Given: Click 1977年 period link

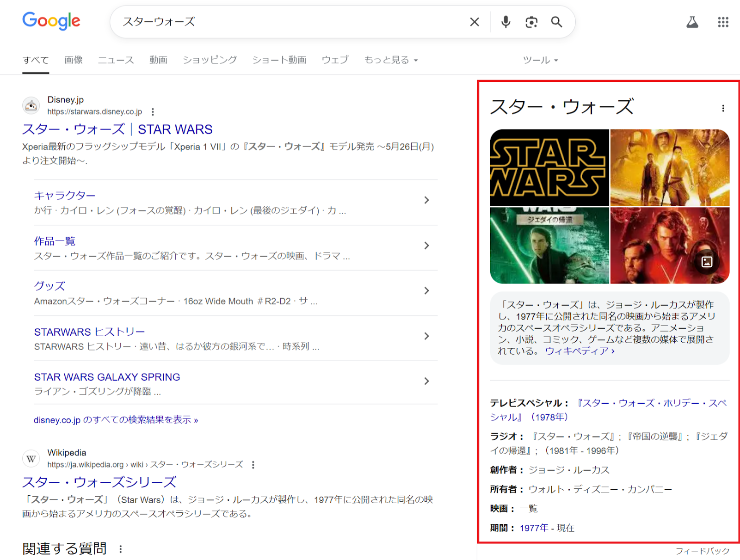Looking at the screenshot, I should [534, 528].
